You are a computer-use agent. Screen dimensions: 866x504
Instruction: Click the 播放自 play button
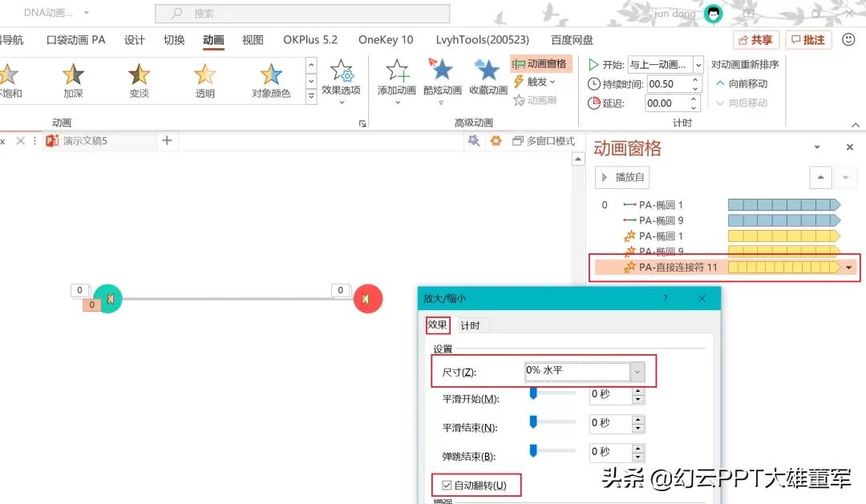coord(622,177)
